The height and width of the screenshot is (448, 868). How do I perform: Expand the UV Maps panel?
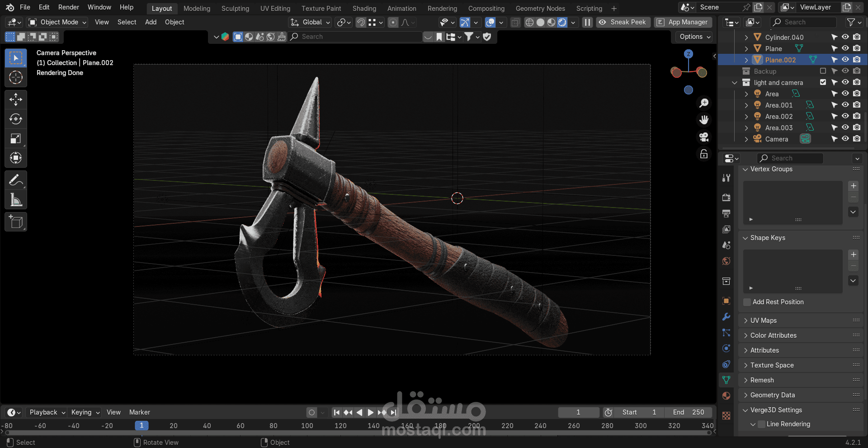(x=764, y=321)
